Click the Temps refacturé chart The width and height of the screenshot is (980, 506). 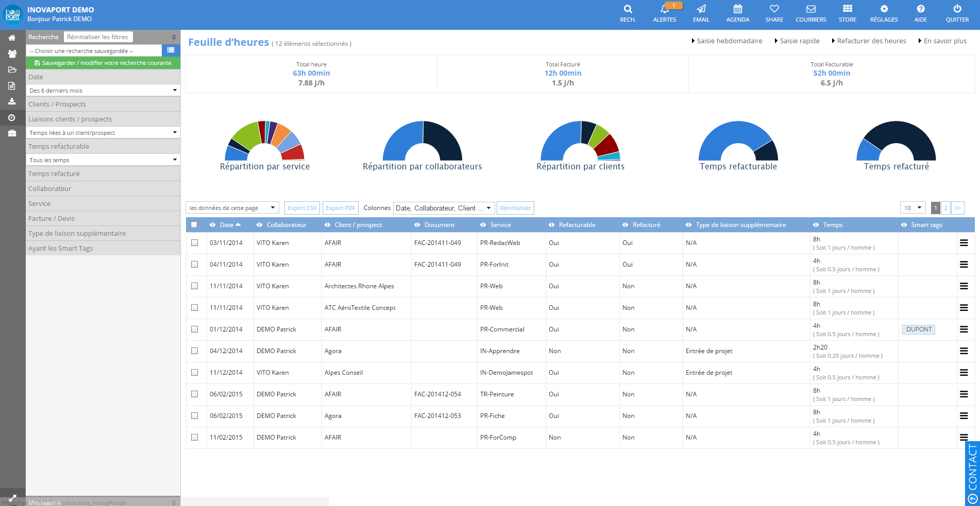coord(897,146)
